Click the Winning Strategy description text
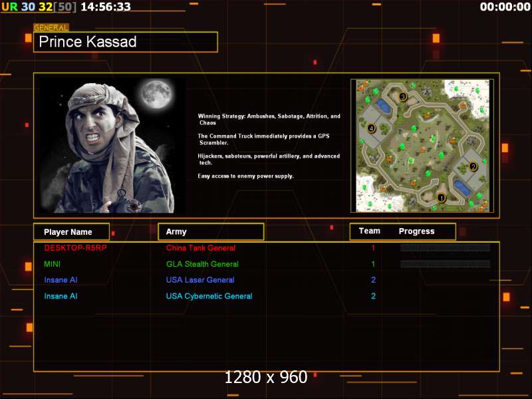 tap(269, 120)
